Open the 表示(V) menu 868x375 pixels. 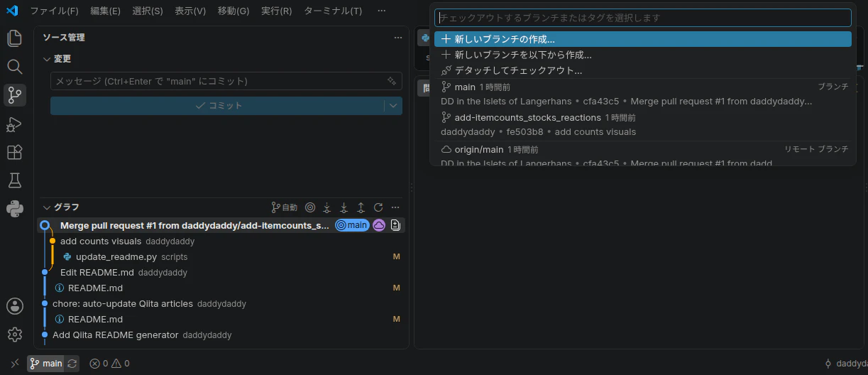pos(190,11)
